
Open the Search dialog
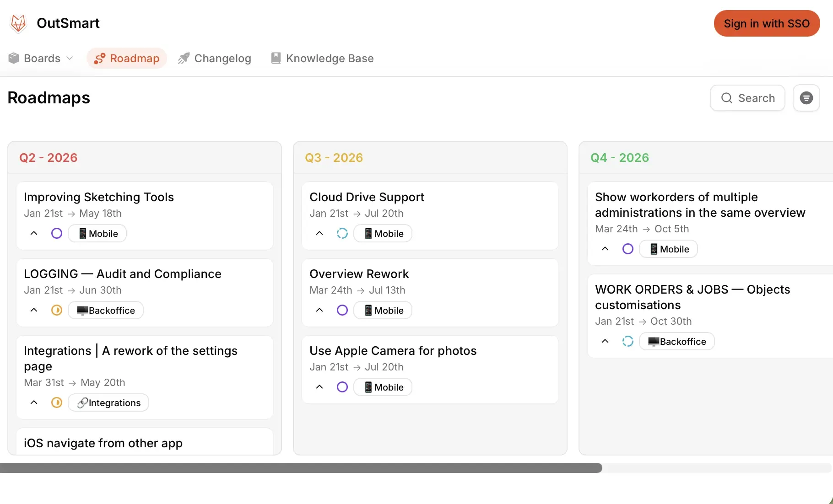(x=747, y=97)
